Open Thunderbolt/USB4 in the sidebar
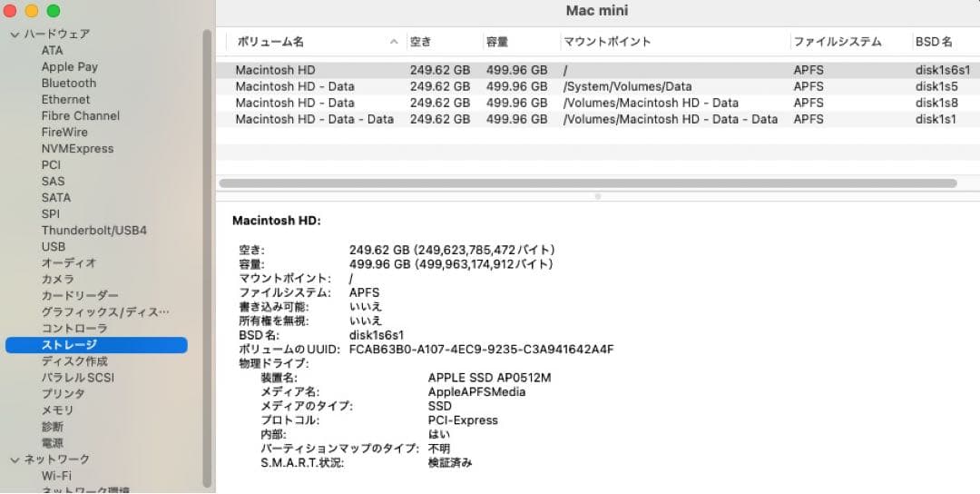The height and width of the screenshot is (494, 980). [93, 230]
